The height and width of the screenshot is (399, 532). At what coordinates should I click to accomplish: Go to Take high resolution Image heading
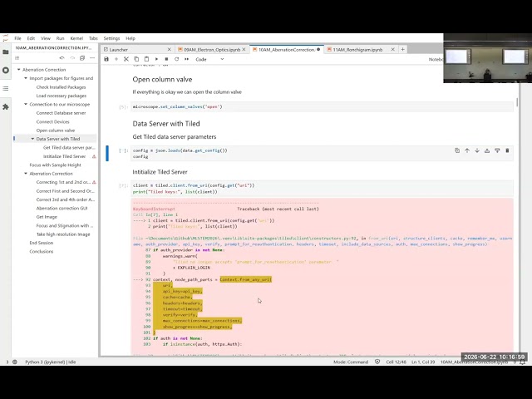(63, 234)
